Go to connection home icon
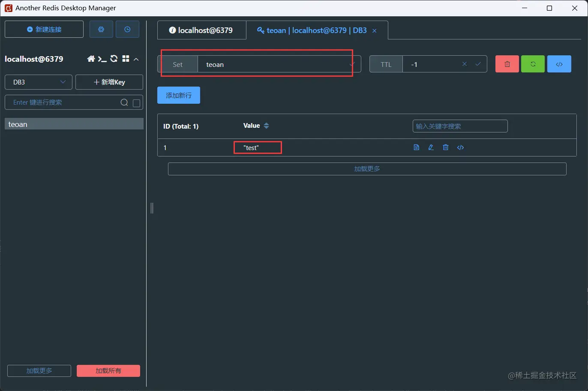 [x=91, y=59]
